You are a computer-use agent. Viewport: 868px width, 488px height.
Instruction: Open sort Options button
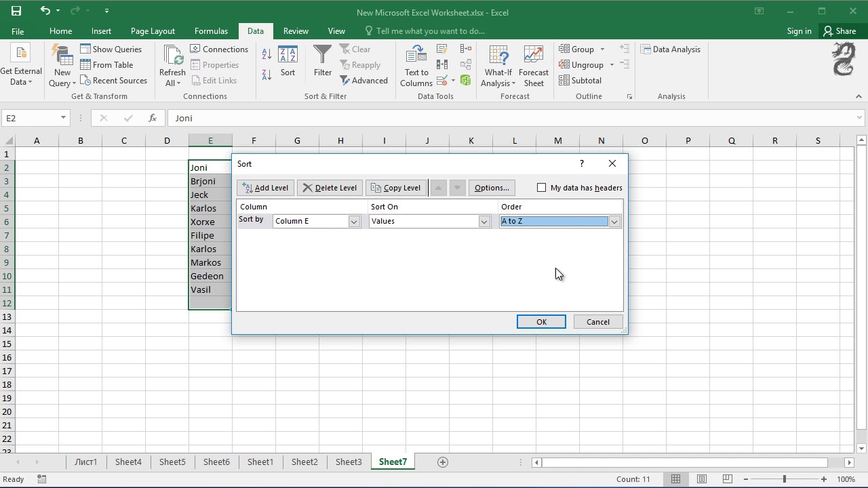(492, 188)
